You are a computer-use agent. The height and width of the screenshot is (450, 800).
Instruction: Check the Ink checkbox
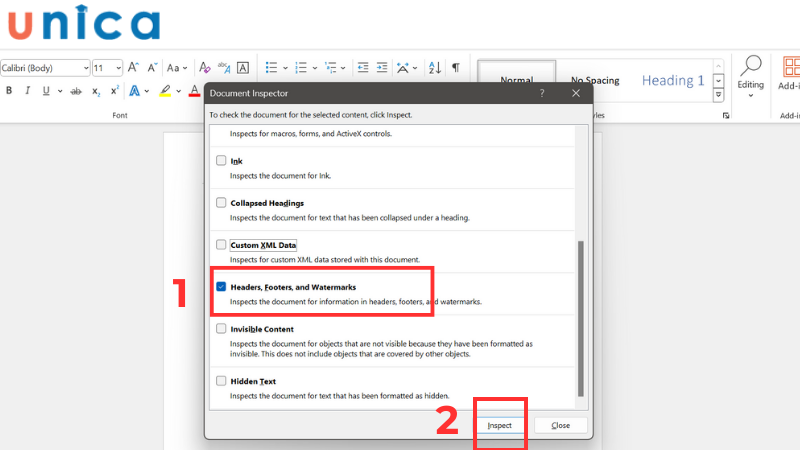click(x=221, y=161)
